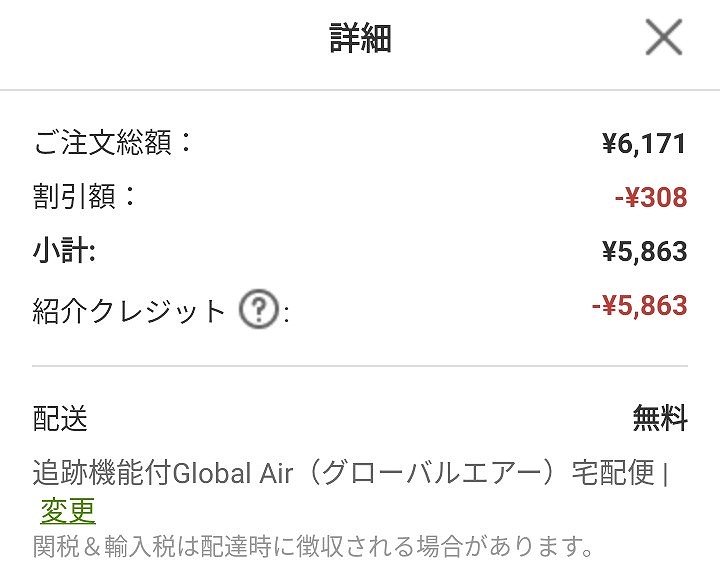Click the ¥6,171 order total amount
Image resolution: width=720 pixels, height=582 pixels.
click(x=644, y=144)
